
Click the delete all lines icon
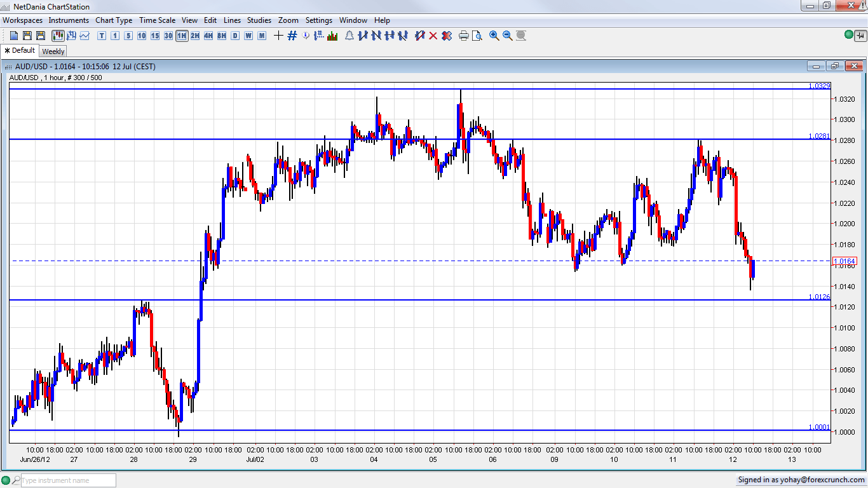tap(447, 36)
